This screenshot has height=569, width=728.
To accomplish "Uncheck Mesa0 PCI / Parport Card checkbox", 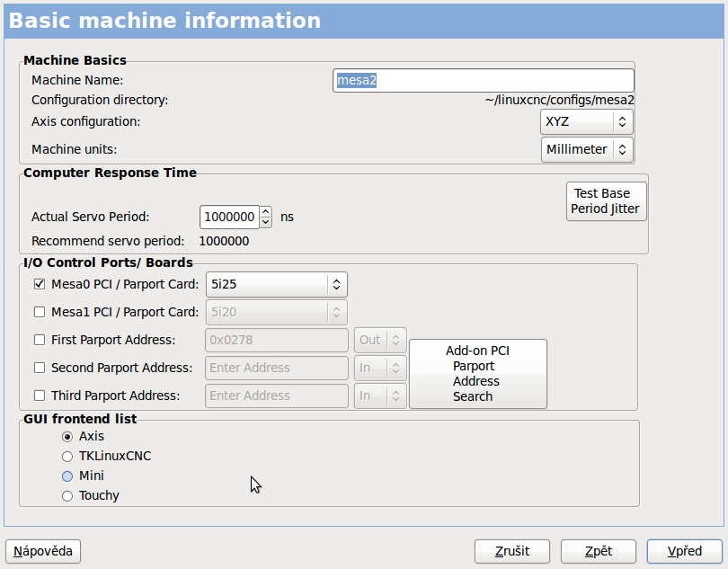I will coord(39,285).
